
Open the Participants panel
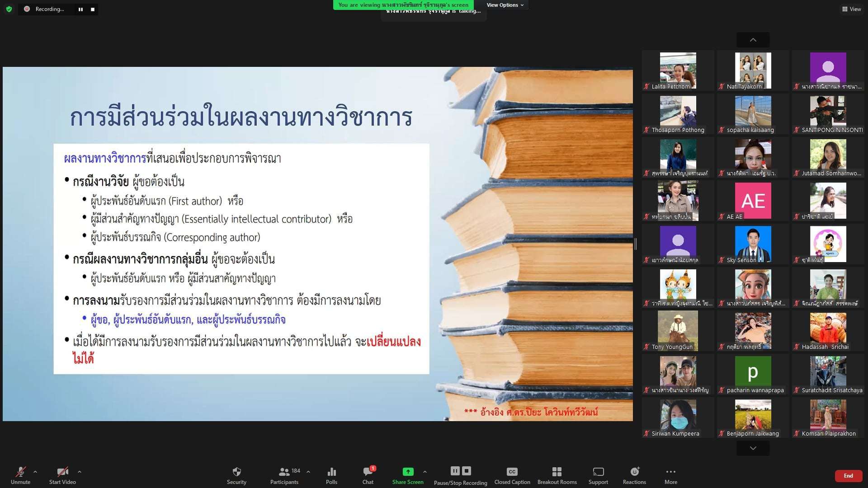coord(284,472)
